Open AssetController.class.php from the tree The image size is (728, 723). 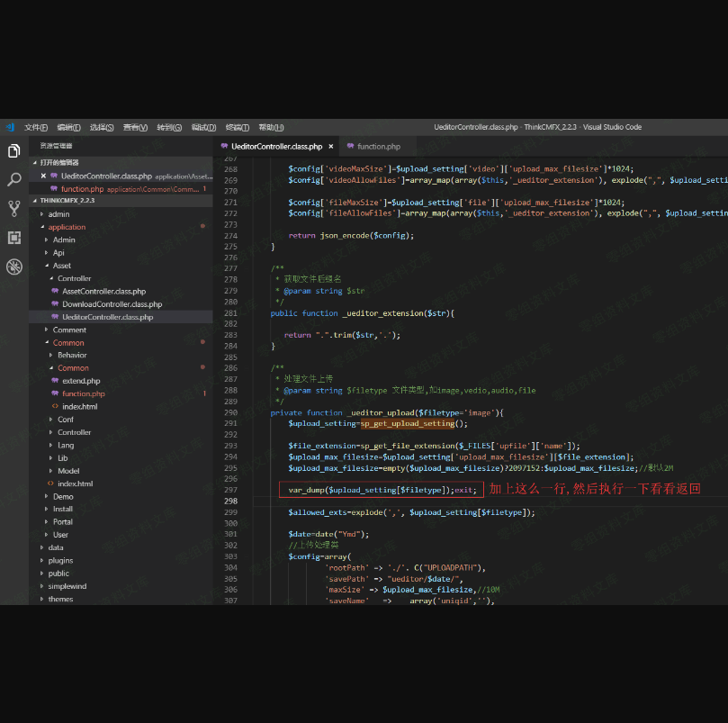coord(103,292)
